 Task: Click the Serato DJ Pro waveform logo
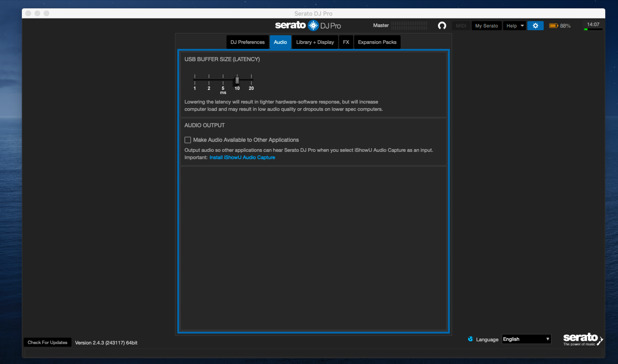pyautogui.click(x=313, y=25)
